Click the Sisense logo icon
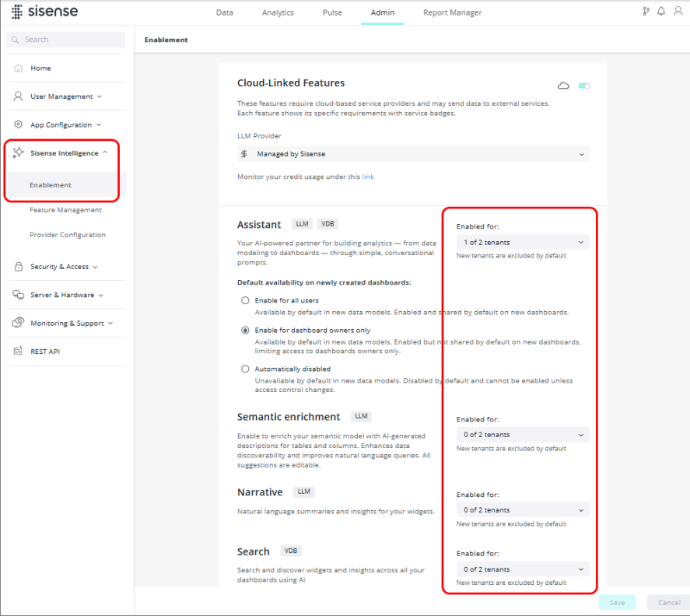Image resolution: width=690 pixels, height=616 pixels. click(16, 12)
